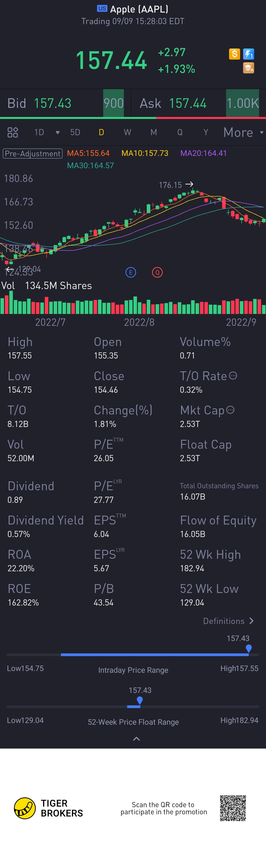This screenshot has width=266, height=868.
Task: Click the tan stacked layers badge icon
Action: coord(249,68)
